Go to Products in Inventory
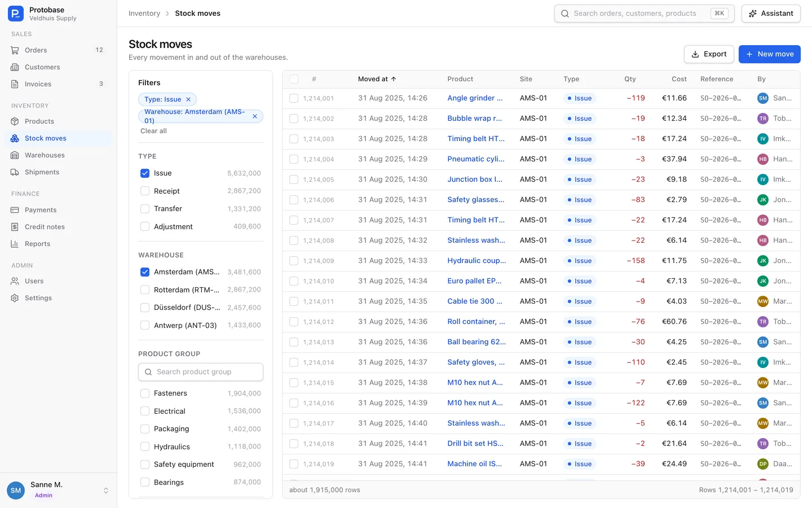Screen dimensions: 812x508 click(58, 121)
